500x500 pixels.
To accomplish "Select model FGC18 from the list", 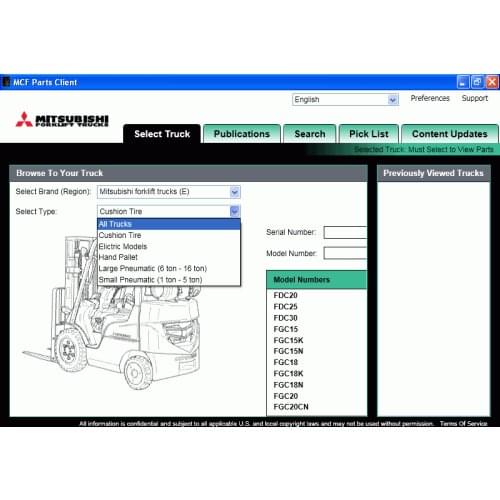I will (x=286, y=362).
